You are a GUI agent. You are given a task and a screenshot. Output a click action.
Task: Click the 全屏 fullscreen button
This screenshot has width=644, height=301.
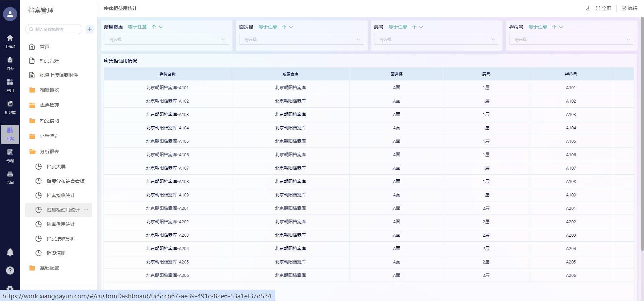(603, 8)
